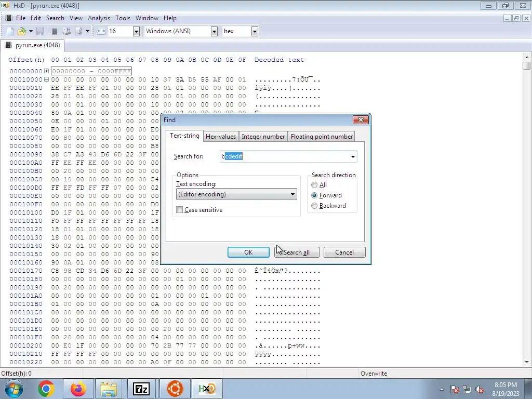Click Cancel in the Find dialog
The image size is (532, 399).
point(344,252)
